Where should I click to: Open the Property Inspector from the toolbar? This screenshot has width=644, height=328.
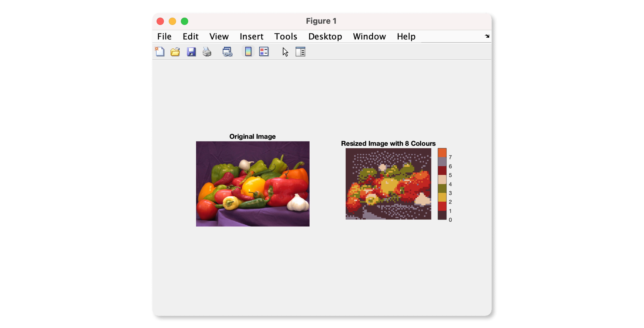pos(300,52)
